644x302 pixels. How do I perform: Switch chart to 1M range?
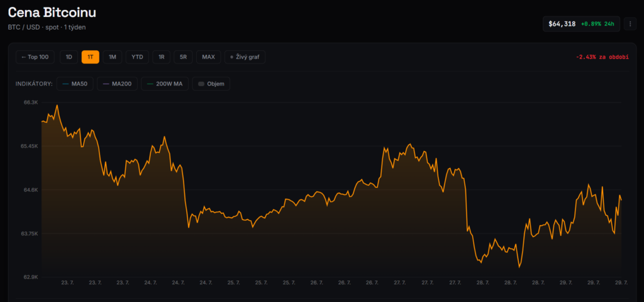pos(113,57)
